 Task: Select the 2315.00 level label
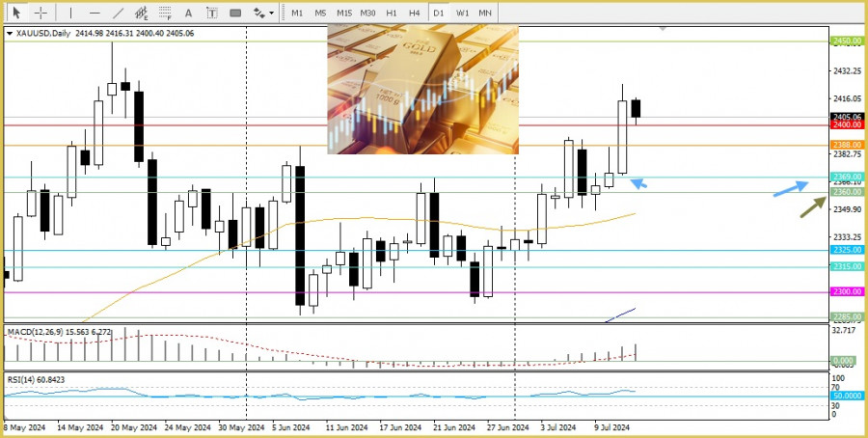(847, 267)
